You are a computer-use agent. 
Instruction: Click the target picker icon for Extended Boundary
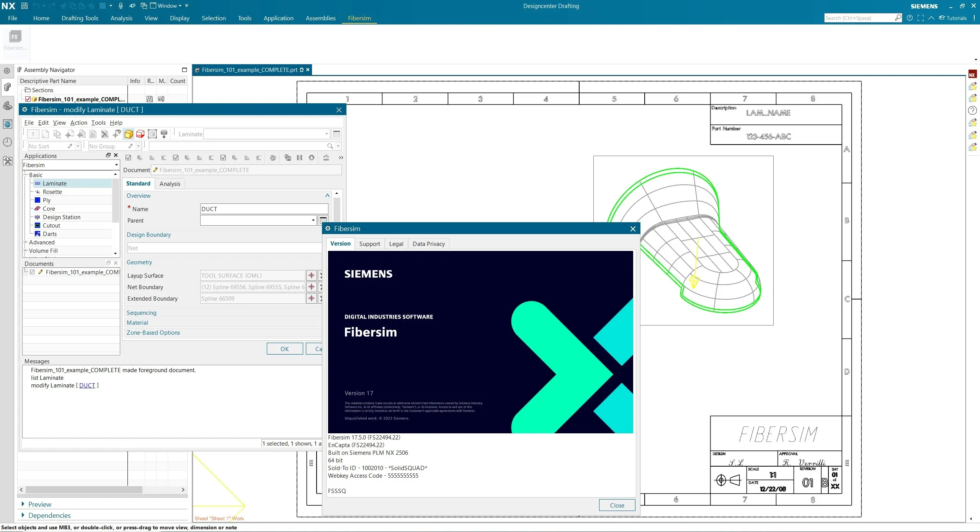pyautogui.click(x=311, y=298)
